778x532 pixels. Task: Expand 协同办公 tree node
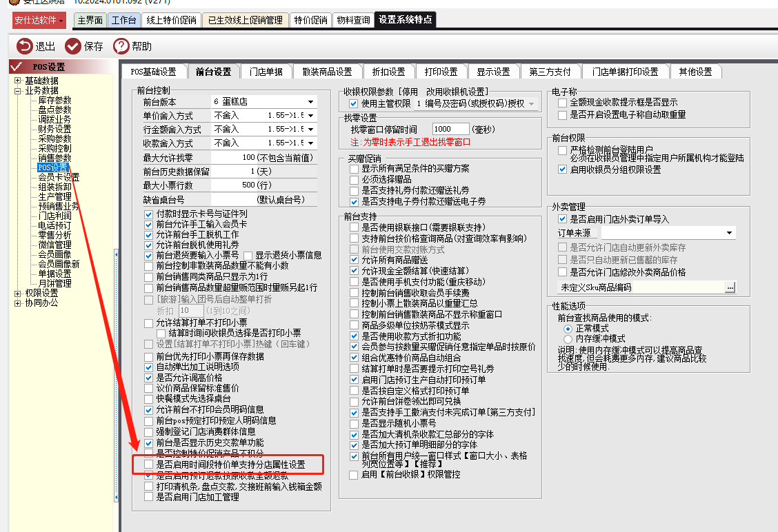click(18, 303)
